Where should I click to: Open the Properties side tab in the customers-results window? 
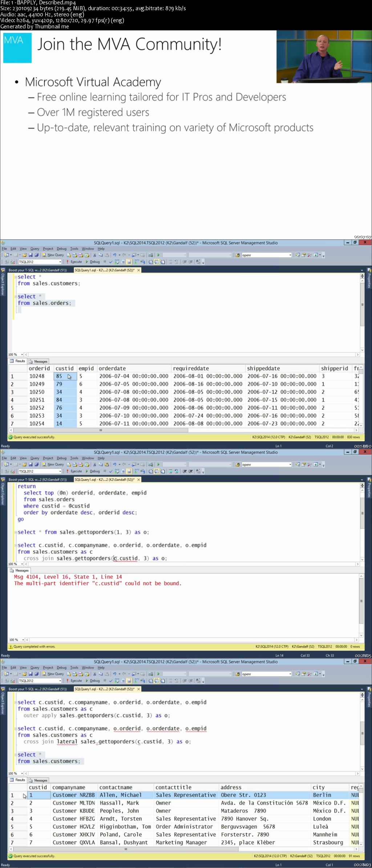click(369, 697)
